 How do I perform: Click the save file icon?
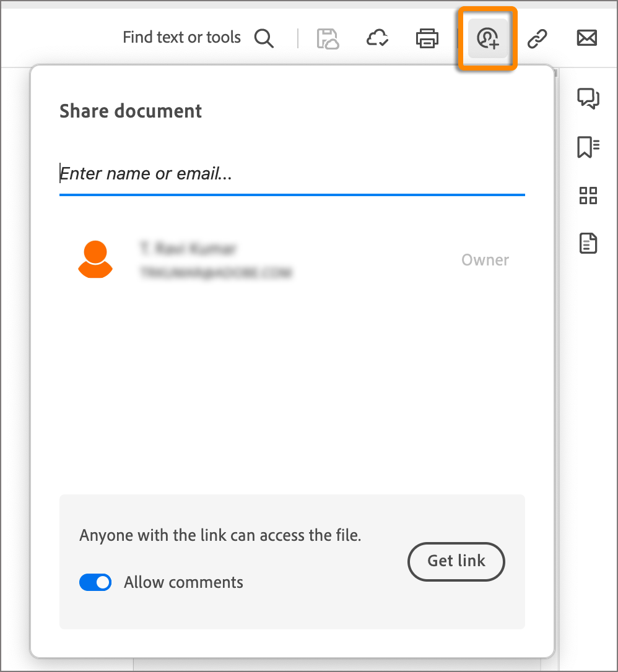(x=328, y=38)
